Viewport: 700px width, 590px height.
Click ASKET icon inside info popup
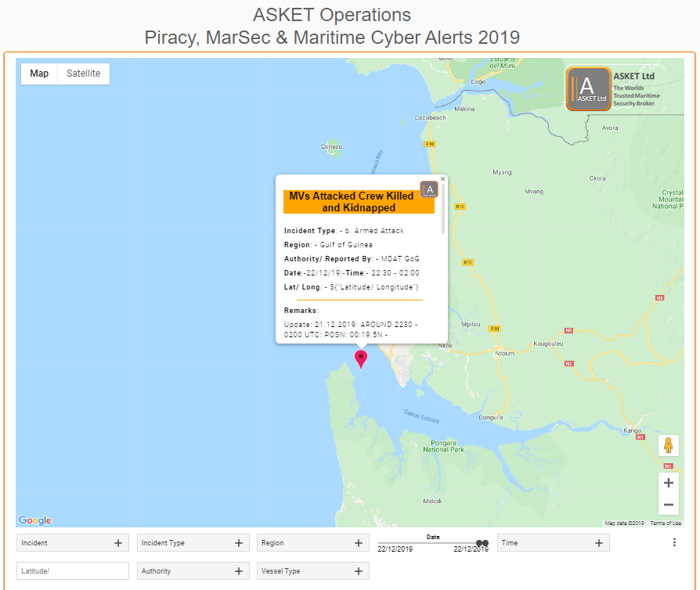[x=429, y=189]
